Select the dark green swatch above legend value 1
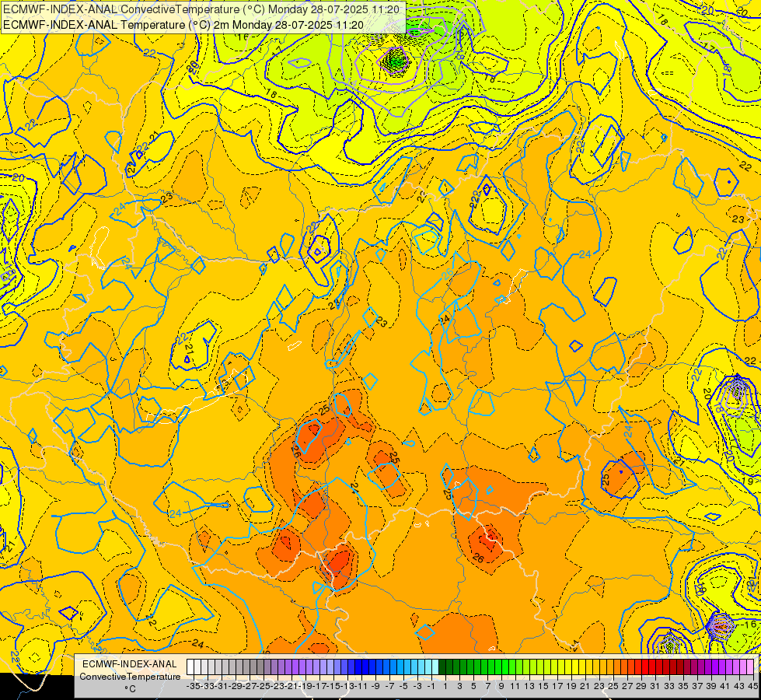The image size is (761, 700). click(442, 667)
